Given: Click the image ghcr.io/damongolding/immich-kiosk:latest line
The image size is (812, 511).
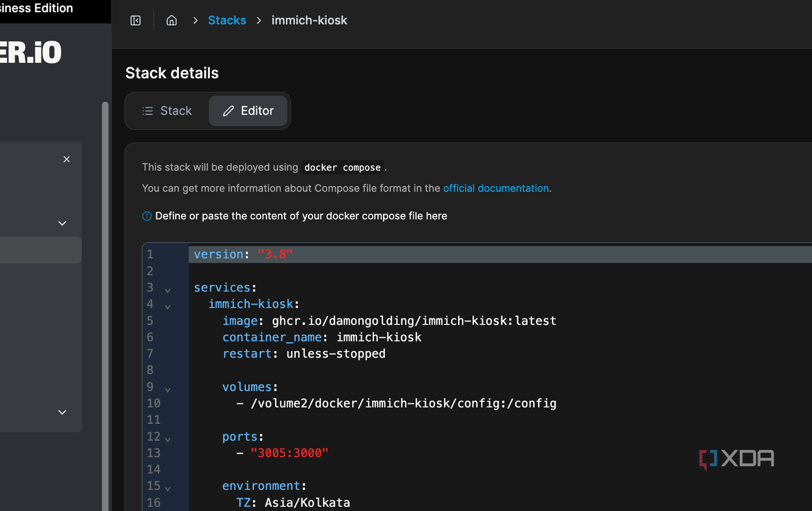Looking at the screenshot, I should click(x=389, y=320).
